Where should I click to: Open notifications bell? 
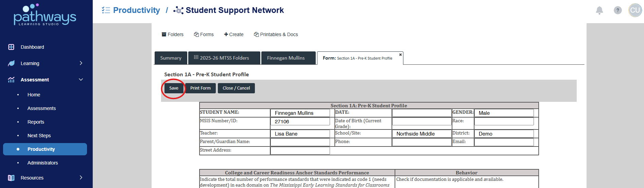click(x=599, y=10)
